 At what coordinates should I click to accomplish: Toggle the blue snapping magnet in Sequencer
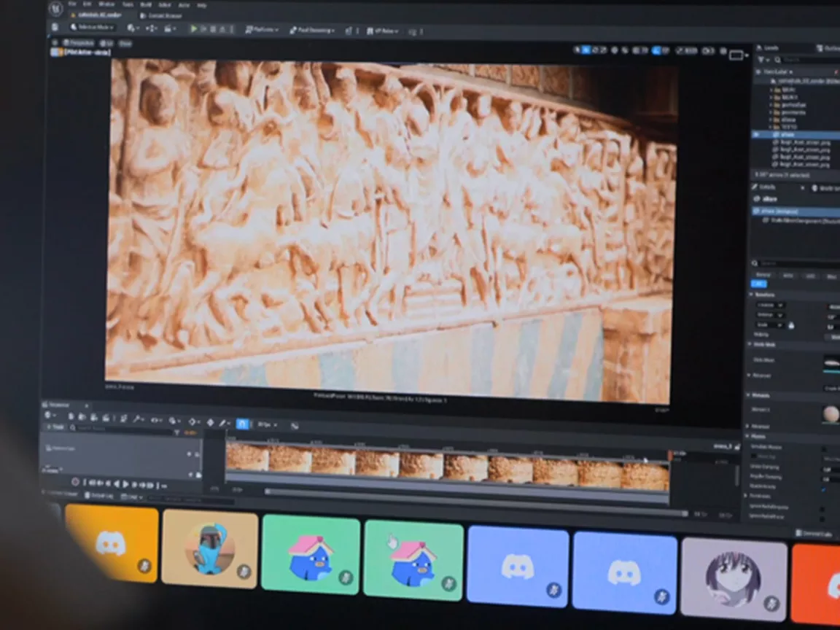242,424
